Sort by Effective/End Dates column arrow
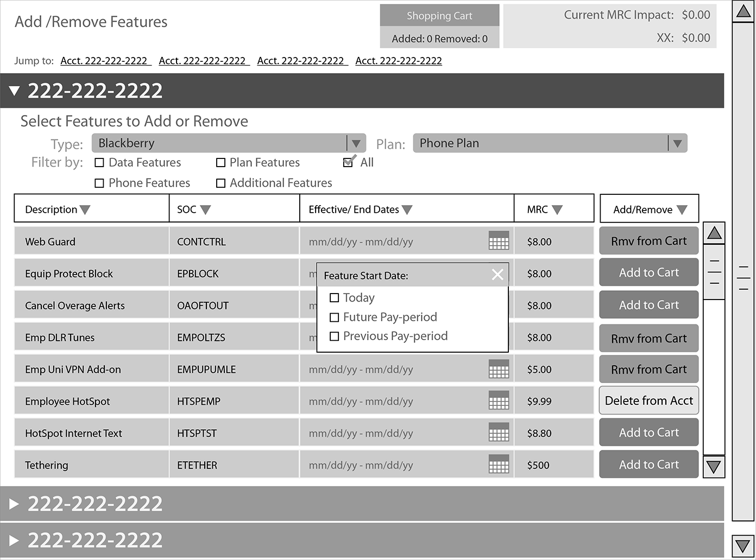This screenshot has height=560, width=756. coord(407,210)
